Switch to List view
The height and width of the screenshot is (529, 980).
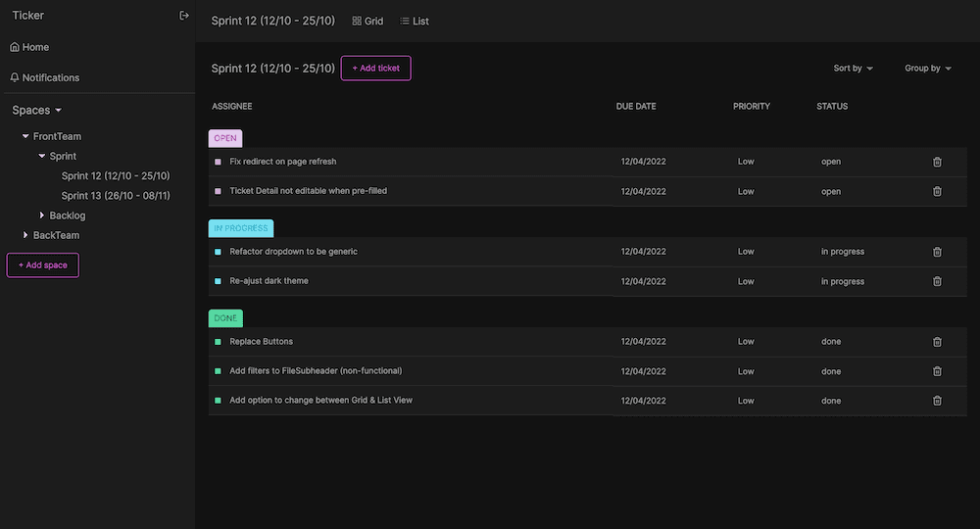415,21
